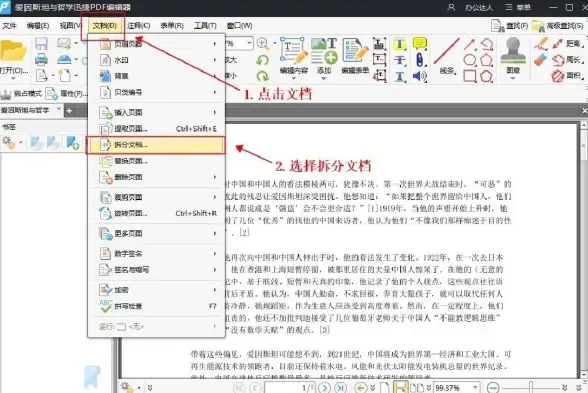
Task: Open the 文件 menu
Action: 9,26
